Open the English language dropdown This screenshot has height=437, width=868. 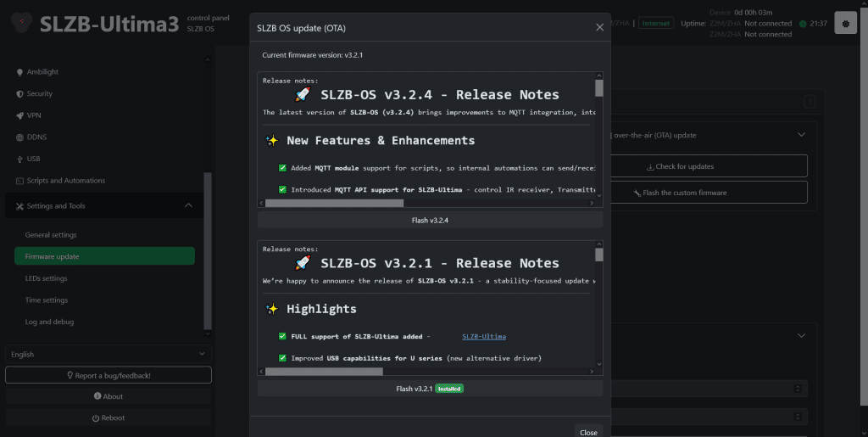[107, 354]
